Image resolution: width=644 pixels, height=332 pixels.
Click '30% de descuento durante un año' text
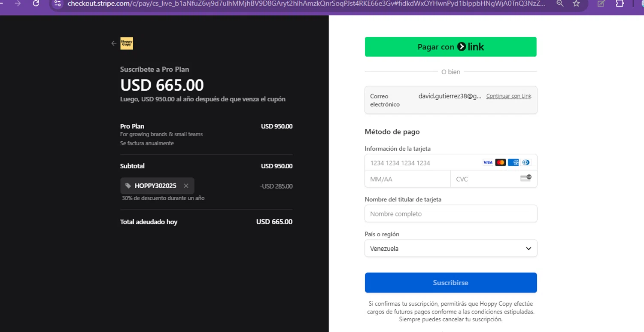pos(163,198)
